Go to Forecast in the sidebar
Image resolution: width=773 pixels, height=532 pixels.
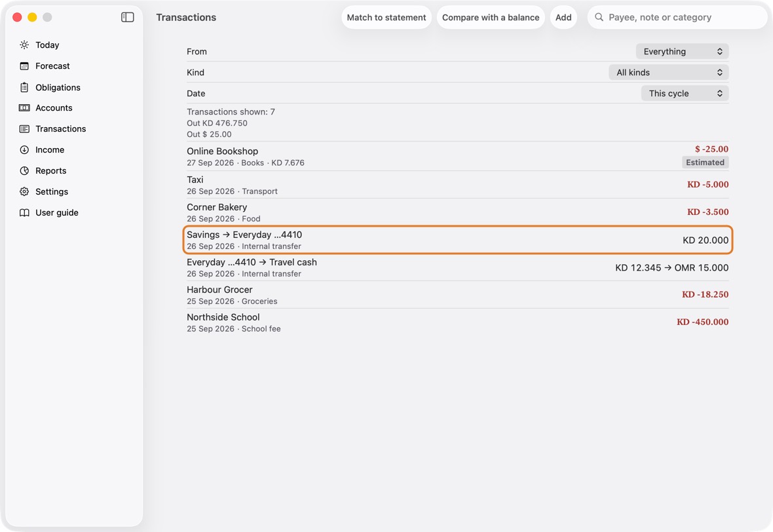pyautogui.click(x=52, y=66)
